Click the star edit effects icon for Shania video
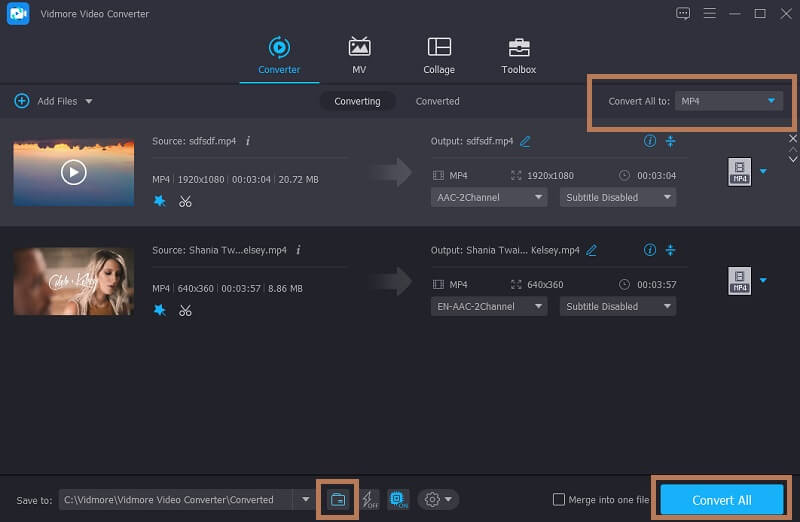The width and height of the screenshot is (800, 522). (x=159, y=310)
